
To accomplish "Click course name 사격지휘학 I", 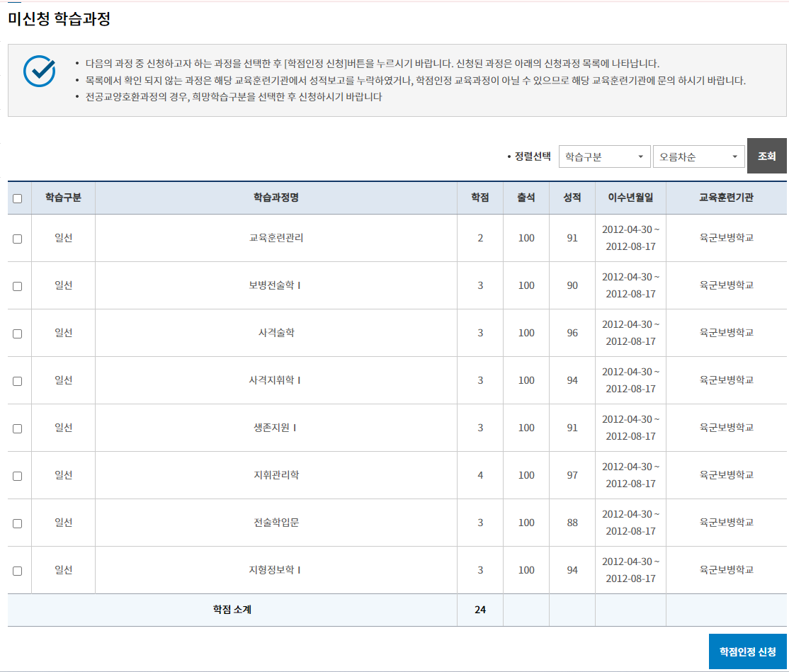I will (x=275, y=380).
